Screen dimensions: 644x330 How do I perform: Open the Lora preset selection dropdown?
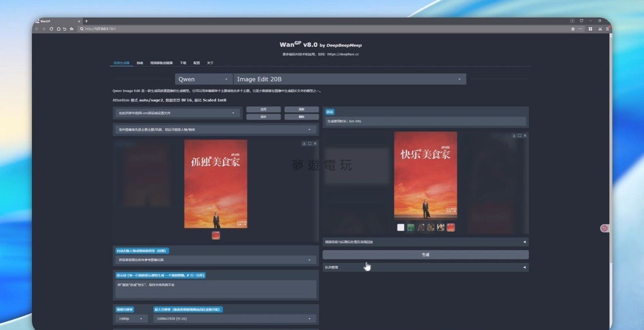pyautogui.click(x=177, y=113)
